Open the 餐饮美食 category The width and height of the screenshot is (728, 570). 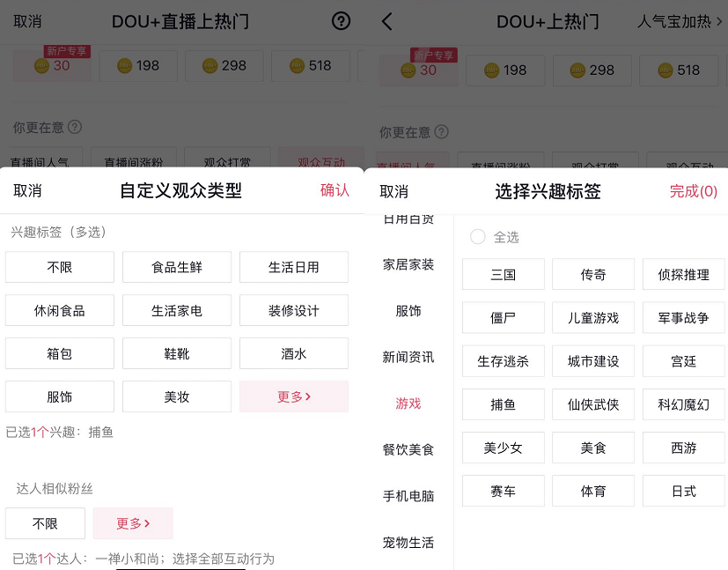[x=408, y=449]
